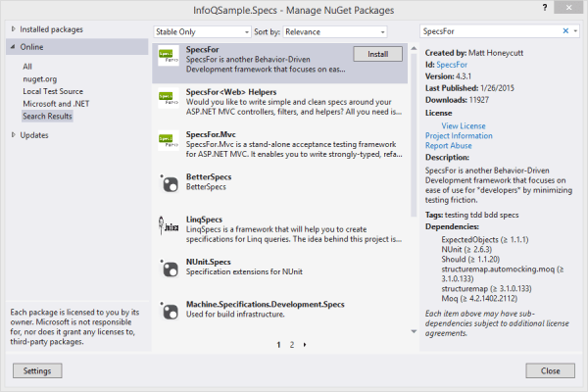588x392 pixels.
Task: Click the Downloads 11927 text
Action: (457, 100)
